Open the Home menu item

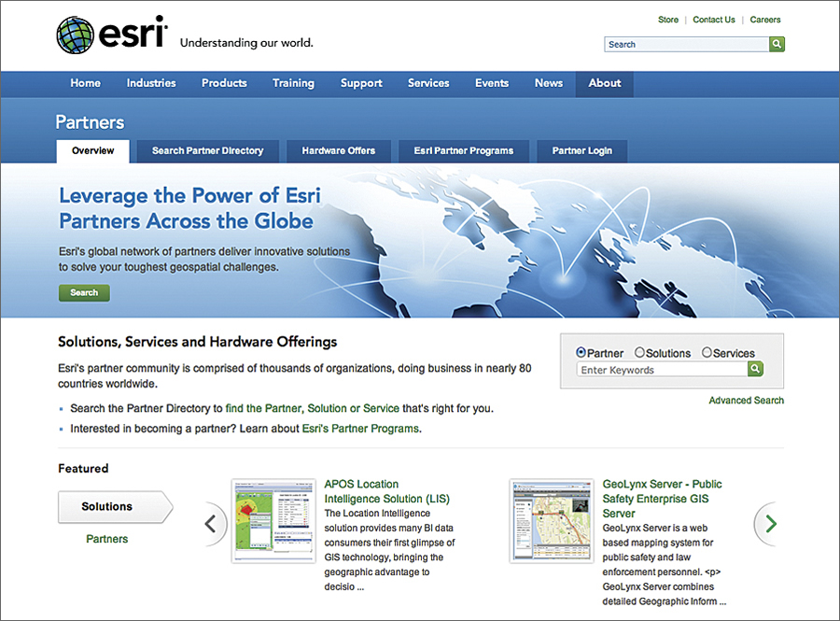pyautogui.click(x=86, y=83)
